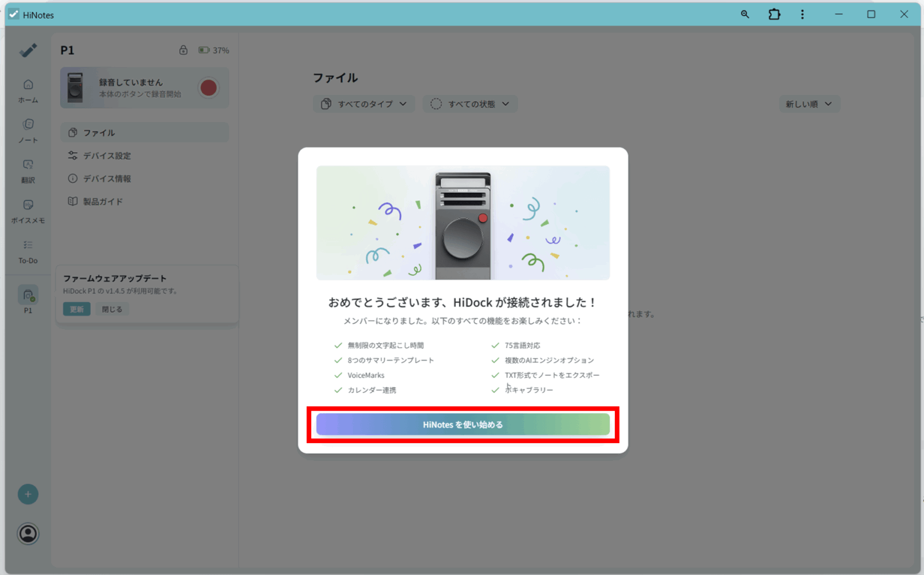Click the HiNotes app icon in title bar

click(14, 14)
